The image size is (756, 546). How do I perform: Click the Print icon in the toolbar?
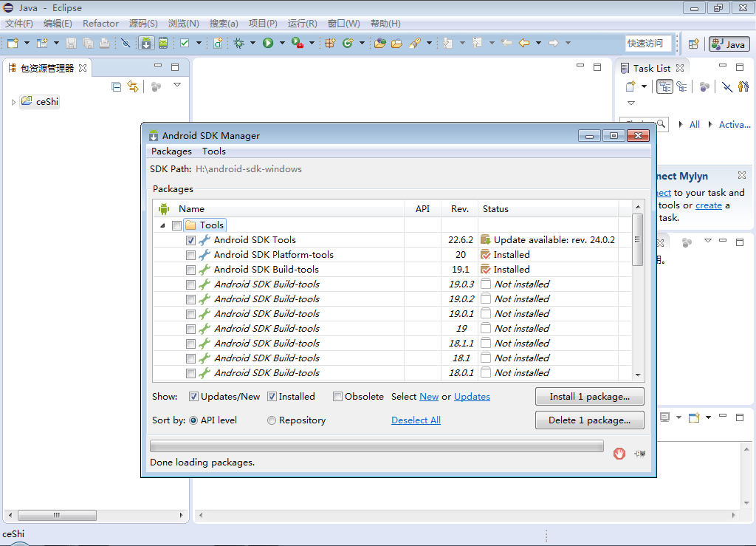pos(104,44)
